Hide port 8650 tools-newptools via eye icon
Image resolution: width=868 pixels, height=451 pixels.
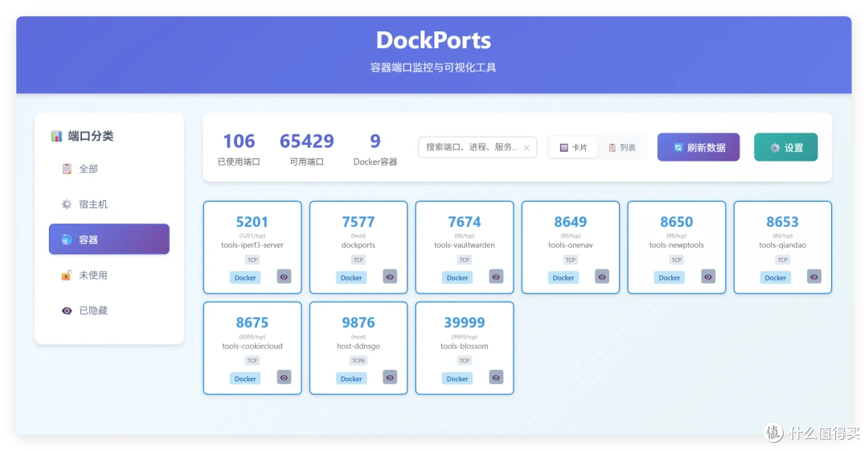[x=708, y=277]
